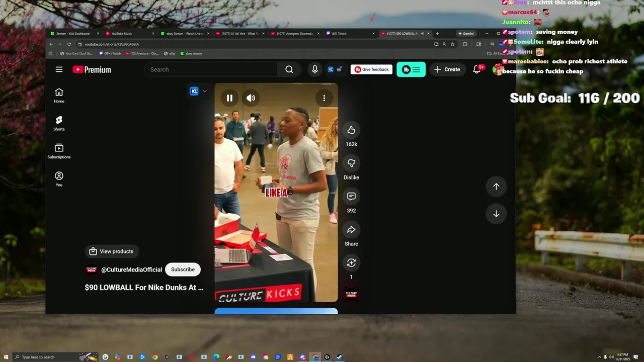The image size is (644, 362).
Task: Switch to Avengers: Doomsday tab
Action: [x=295, y=34]
